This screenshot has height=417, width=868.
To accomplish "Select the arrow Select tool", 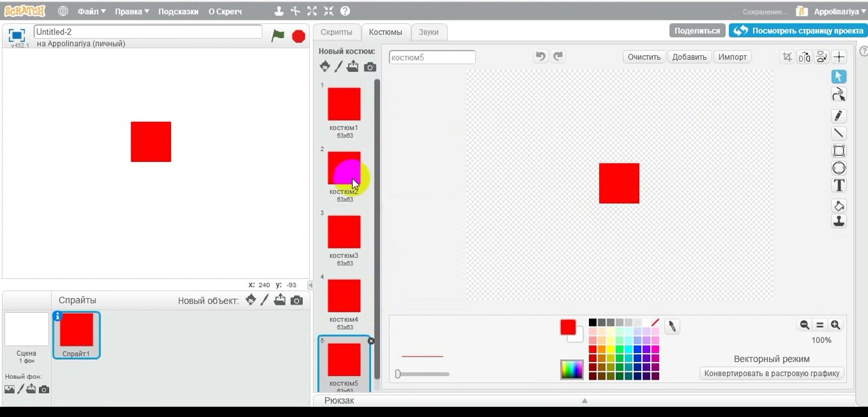I will point(839,77).
